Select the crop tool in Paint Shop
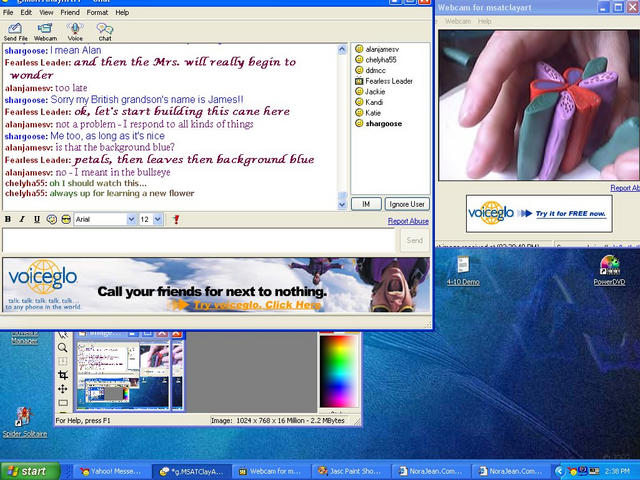The image size is (640, 480). pyautogui.click(x=62, y=375)
